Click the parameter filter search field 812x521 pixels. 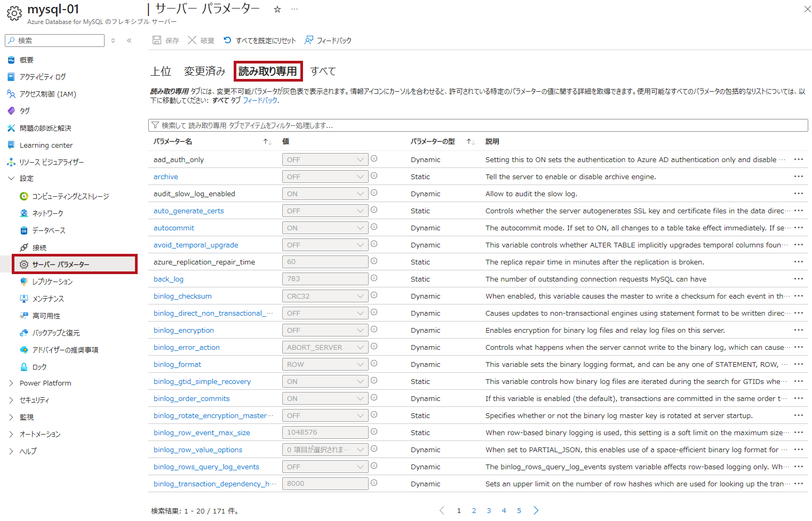[477, 125]
